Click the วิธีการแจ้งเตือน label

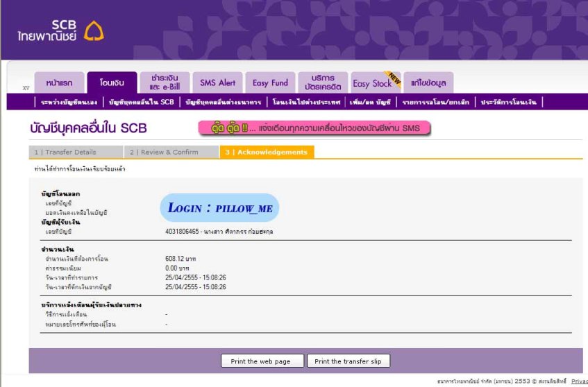click(x=66, y=314)
